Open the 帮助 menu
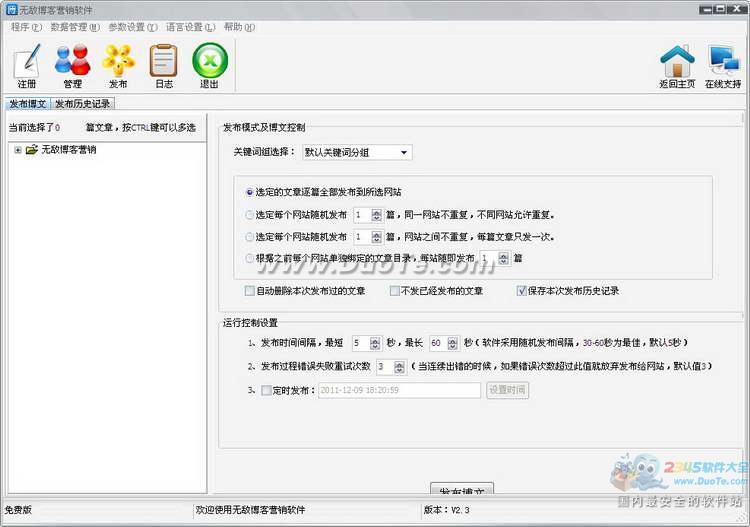Viewport: 750px width, 527px height. click(239, 27)
